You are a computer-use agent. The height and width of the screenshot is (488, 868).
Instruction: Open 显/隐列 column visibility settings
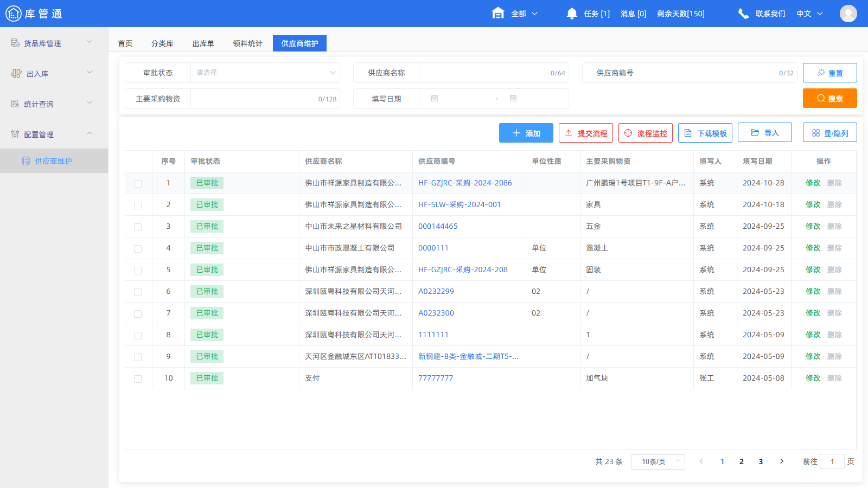coord(829,132)
